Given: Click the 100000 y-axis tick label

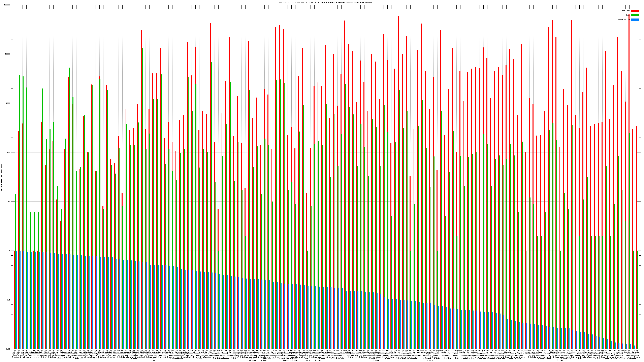Looking at the screenshot, I should (x=7, y=5).
